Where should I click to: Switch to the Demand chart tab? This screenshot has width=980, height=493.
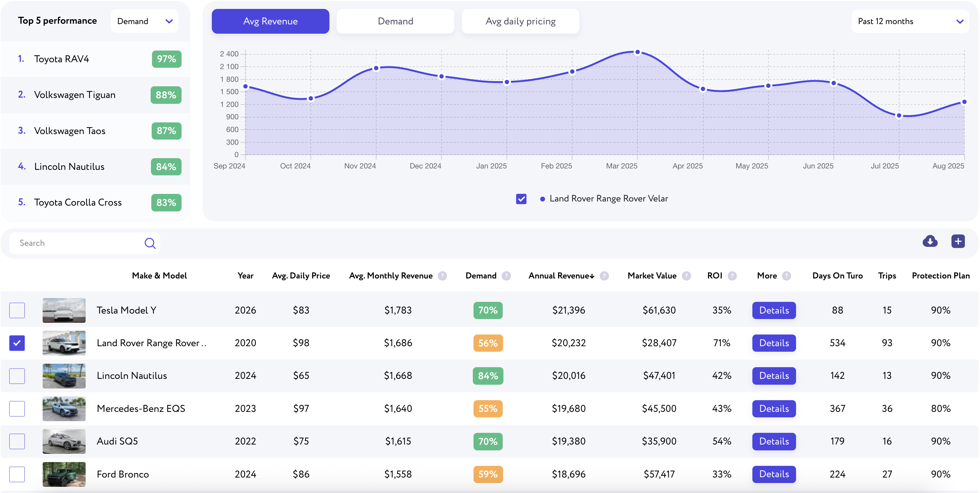395,21
